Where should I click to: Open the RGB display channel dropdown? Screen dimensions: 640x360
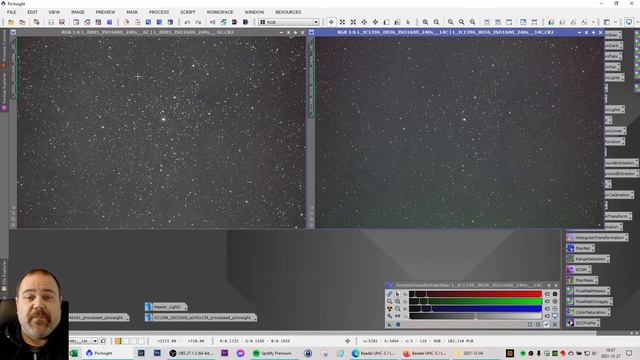(x=289, y=22)
